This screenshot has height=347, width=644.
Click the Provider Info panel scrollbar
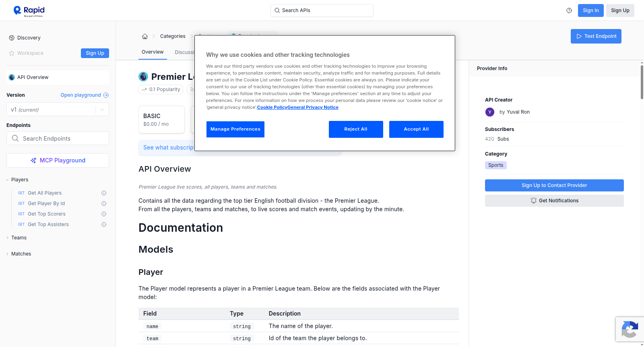(x=642, y=82)
